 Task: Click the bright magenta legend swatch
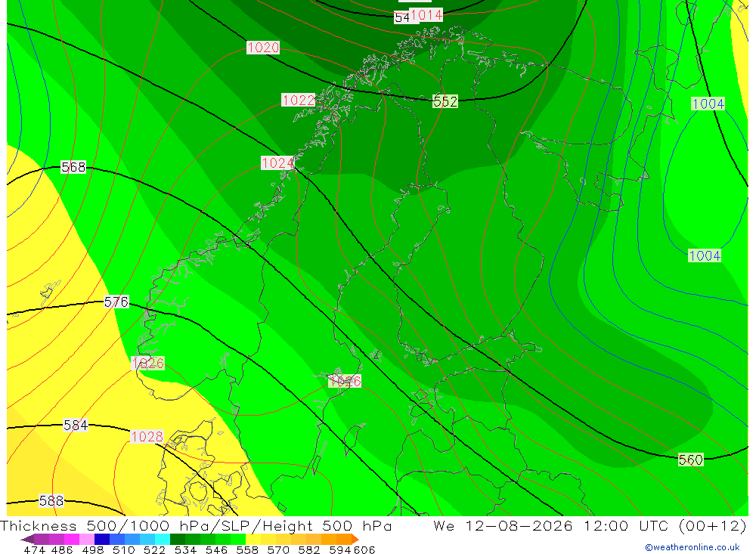tap(71, 539)
